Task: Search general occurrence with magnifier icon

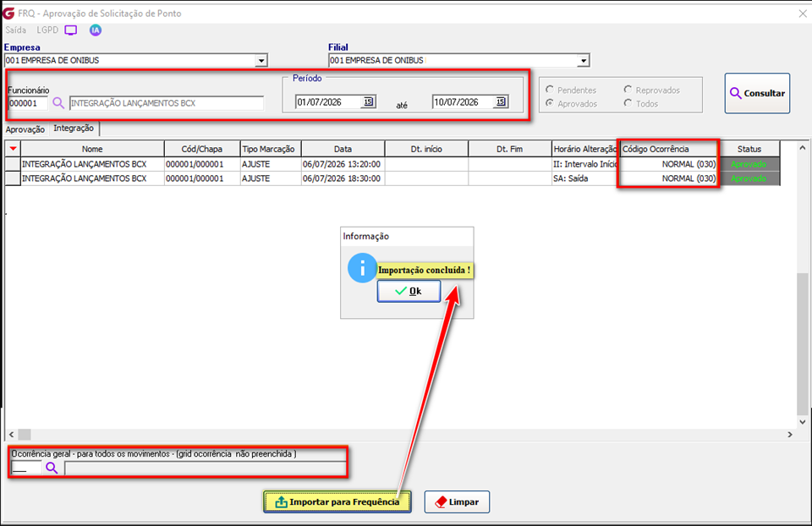Action: pyautogui.click(x=52, y=468)
